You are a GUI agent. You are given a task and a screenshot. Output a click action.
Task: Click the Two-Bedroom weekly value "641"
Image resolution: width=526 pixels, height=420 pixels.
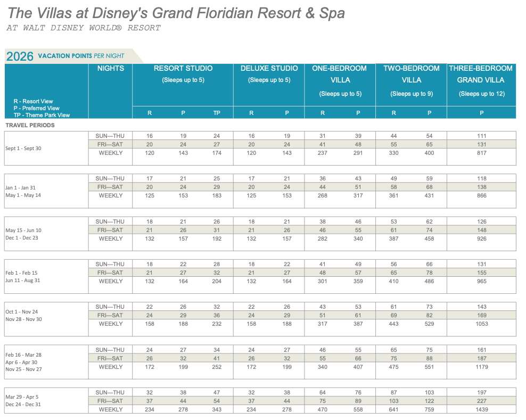394,409
